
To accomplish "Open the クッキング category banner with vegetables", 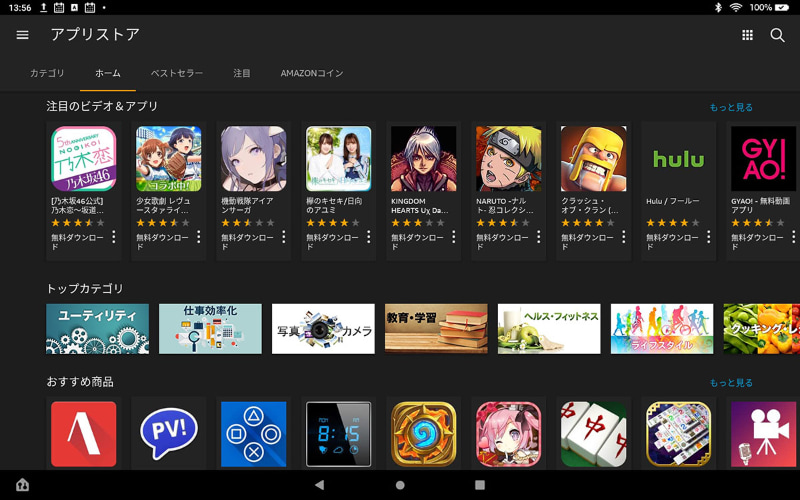I will click(x=762, y=329).
